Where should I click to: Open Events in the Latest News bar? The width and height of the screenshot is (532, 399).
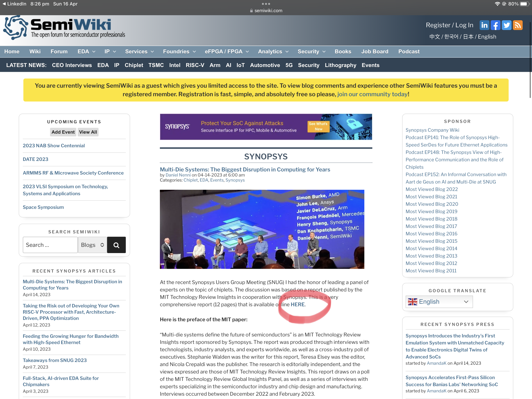coord(370,65)
